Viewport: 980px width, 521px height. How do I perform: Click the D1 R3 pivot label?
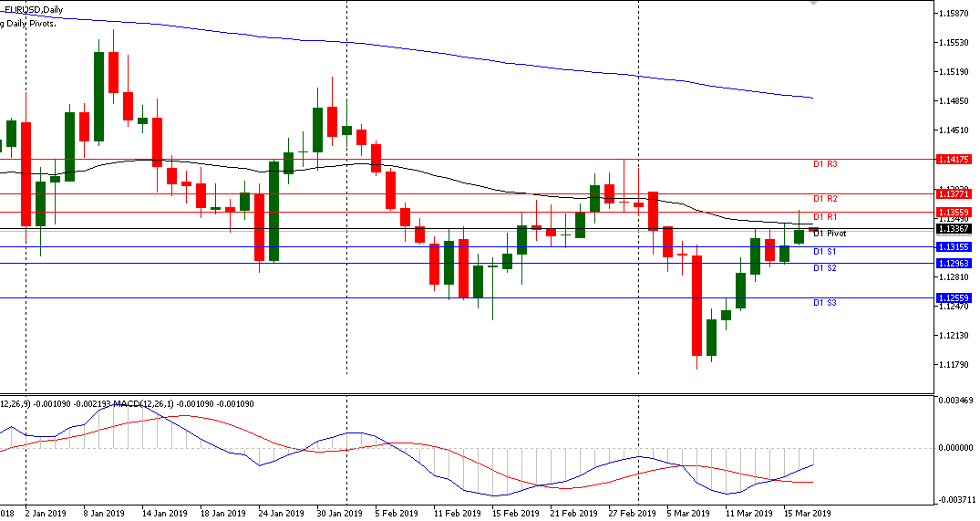coord(825,164)
